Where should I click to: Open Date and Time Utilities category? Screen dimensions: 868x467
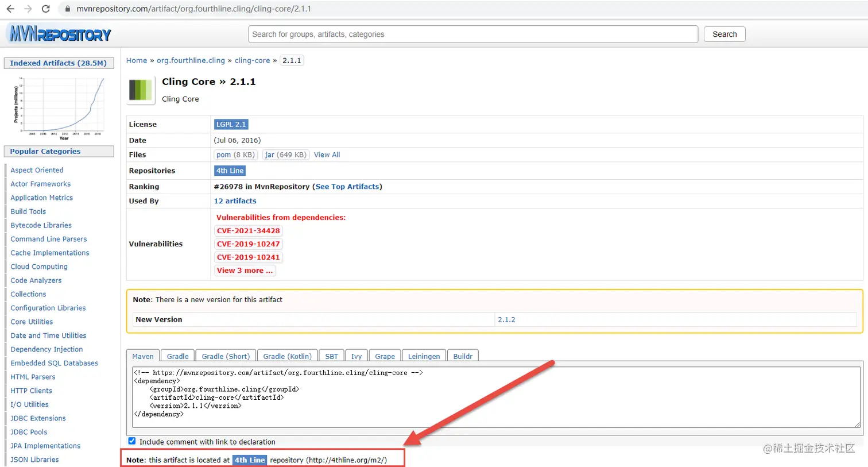[x=48, y=335]
